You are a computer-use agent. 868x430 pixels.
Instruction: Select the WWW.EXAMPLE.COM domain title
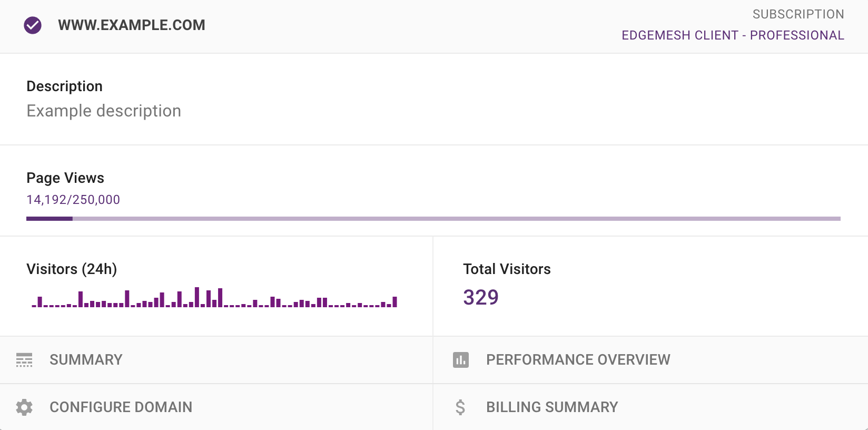click(x=132, y=25)
